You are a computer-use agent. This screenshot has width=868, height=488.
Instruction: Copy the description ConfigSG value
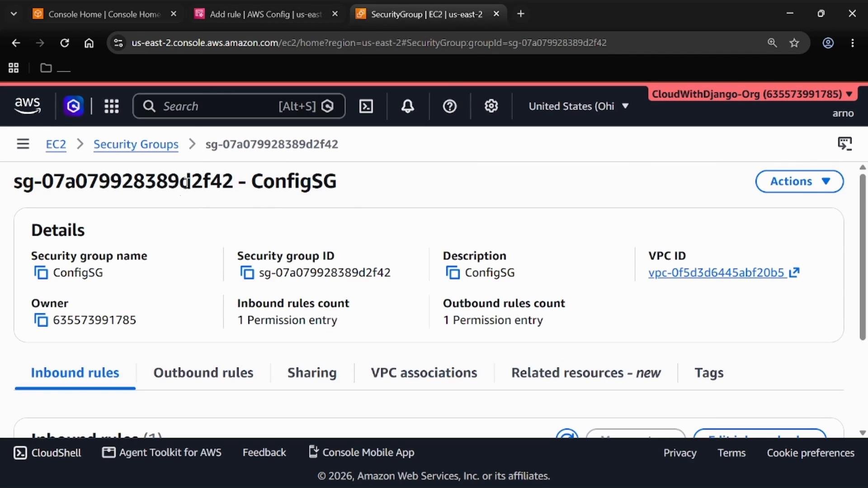pyautogui.click(x=453, y=272)
